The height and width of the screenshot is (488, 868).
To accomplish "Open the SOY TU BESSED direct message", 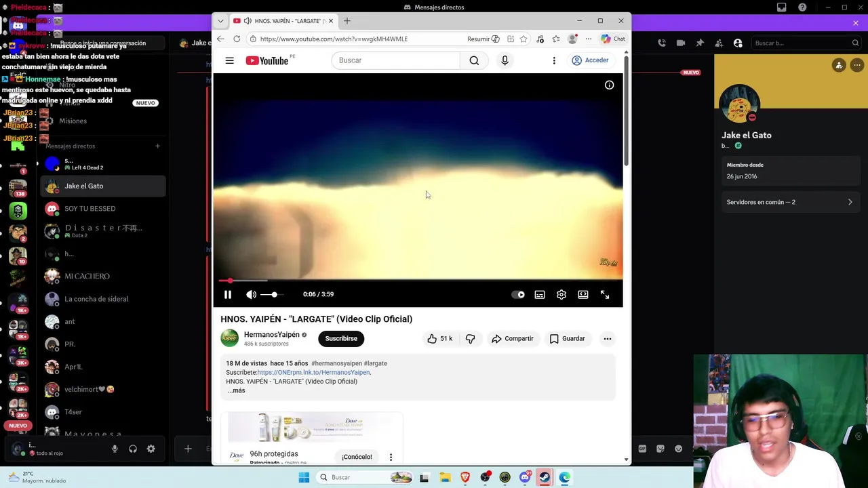I will [103, 209].
